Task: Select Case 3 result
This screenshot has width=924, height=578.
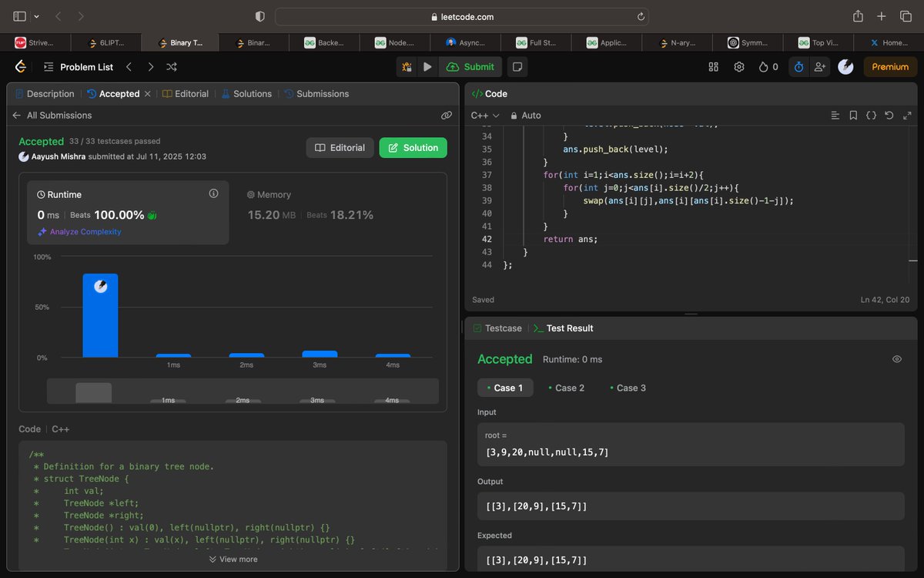Action: pyautogui.click(x=628, y=388)
